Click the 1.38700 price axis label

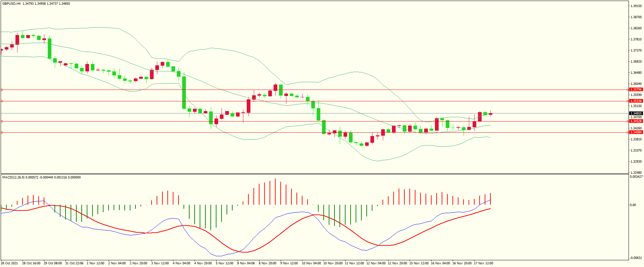[x=636, y=17]
